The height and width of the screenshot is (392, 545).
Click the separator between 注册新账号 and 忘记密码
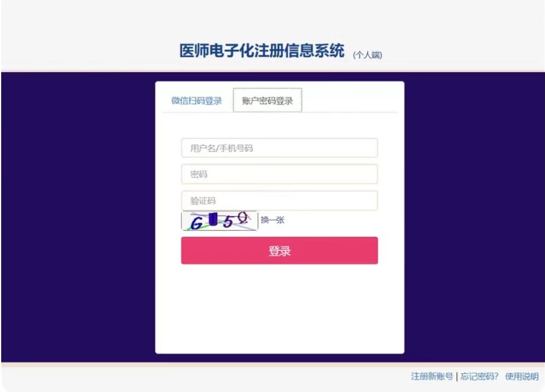click(x=456, y=377)
